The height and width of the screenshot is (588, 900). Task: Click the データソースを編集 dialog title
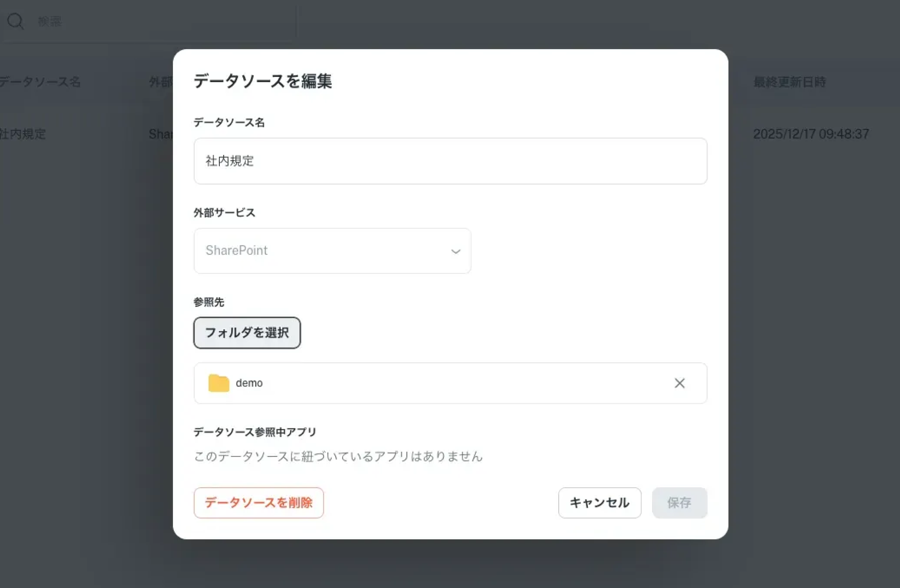262,81
